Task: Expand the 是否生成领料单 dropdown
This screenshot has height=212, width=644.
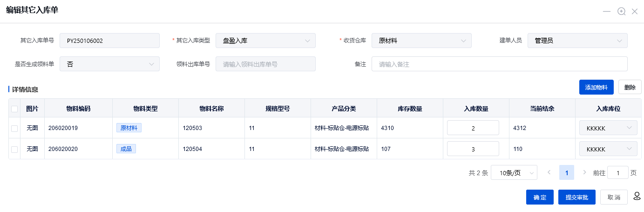Action: coord(109,64)
